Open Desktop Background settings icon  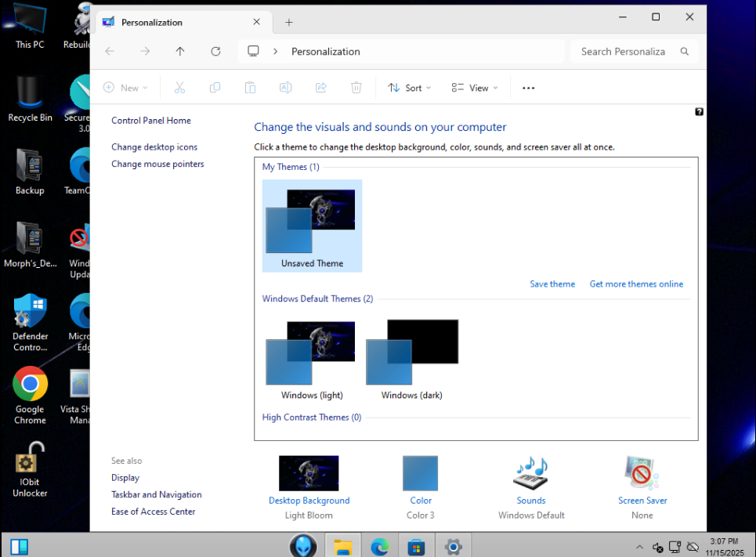point(309,473)
